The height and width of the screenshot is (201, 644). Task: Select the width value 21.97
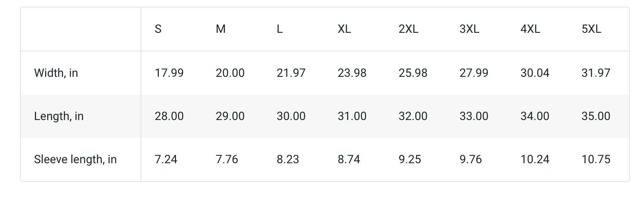click(291, 73)
